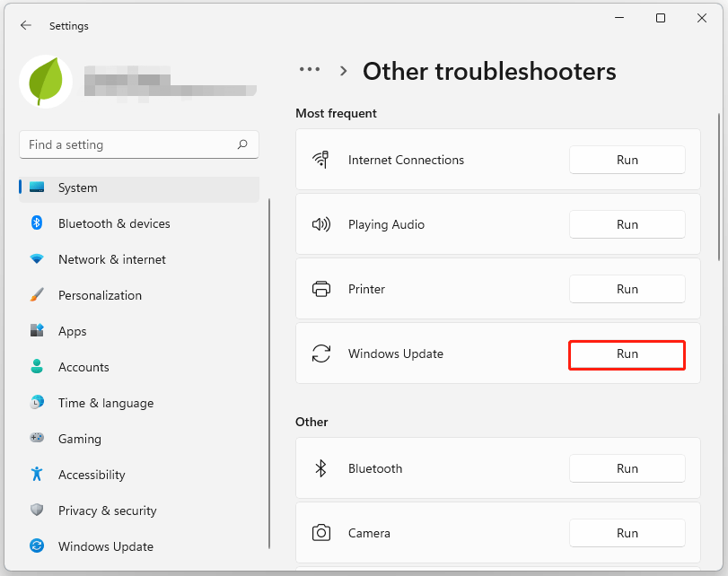Viewport: 728px width, 576px height.
Task: Click the Printer icon
Action: click(320, 289)
